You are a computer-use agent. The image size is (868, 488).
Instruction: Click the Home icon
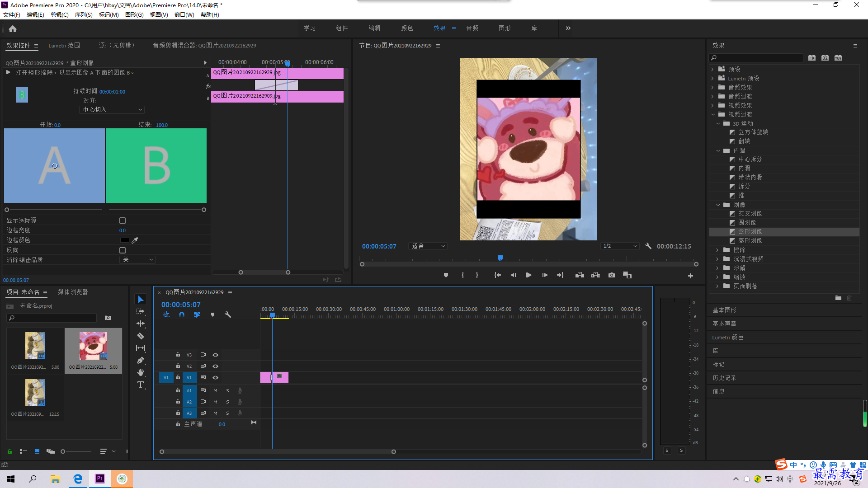13,28
